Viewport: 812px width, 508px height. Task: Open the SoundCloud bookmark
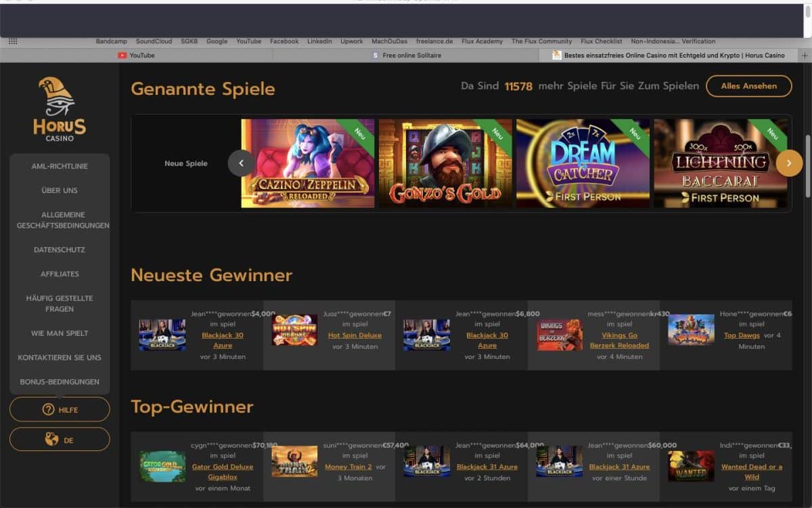(154, 41)
